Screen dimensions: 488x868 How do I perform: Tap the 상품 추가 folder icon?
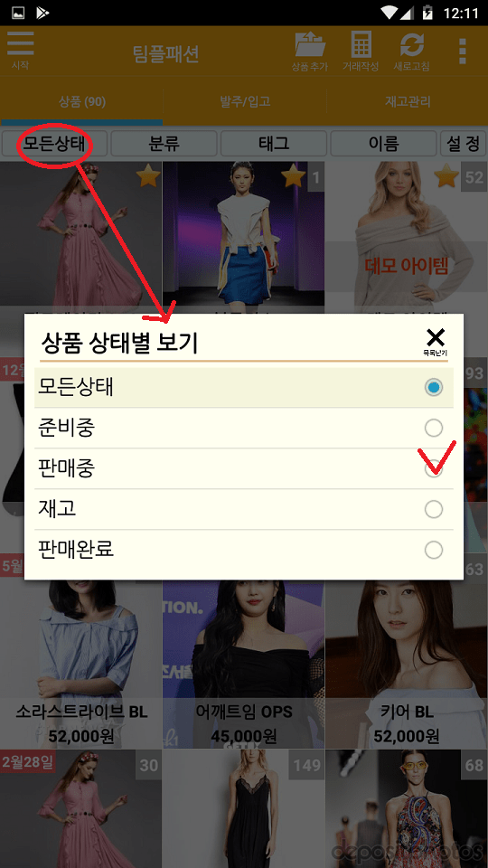tap(310, 51)
